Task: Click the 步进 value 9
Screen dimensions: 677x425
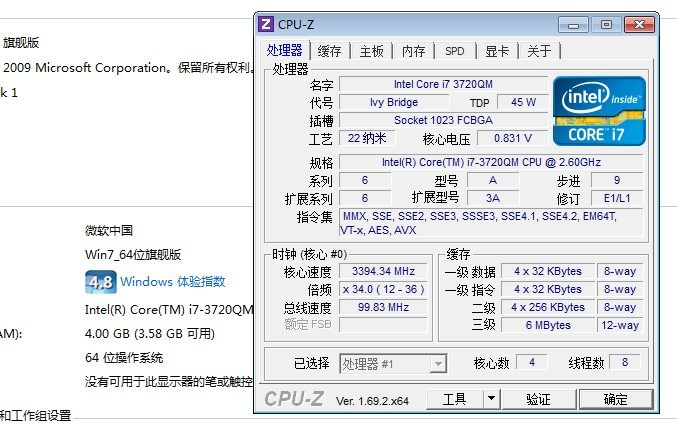Action: pos(617,180)
